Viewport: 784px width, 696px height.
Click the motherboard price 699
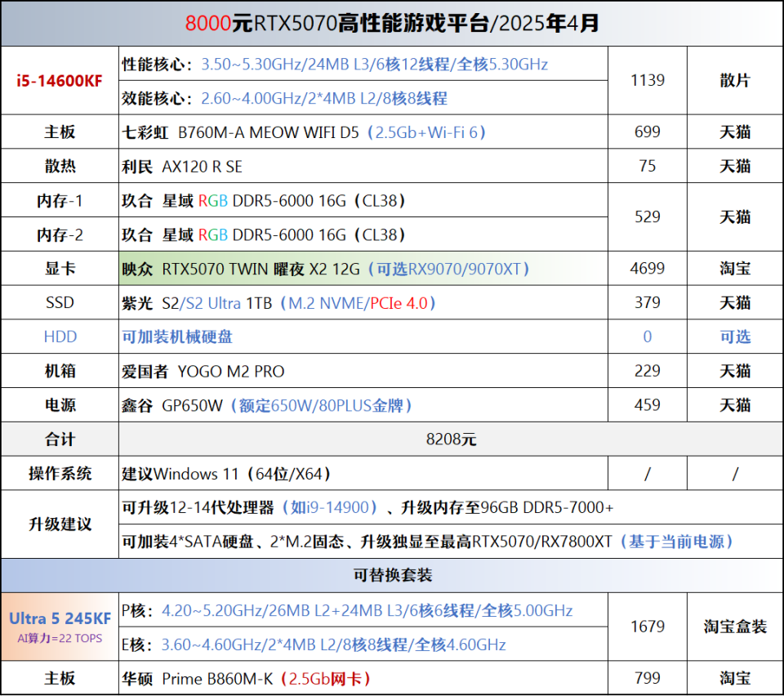(x=648, y=132)
